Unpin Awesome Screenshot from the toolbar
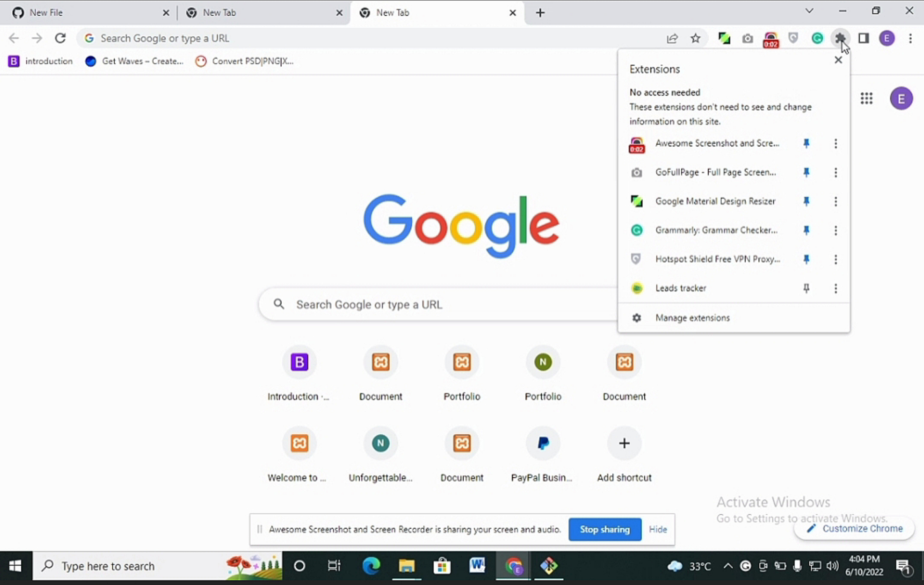This screenshot has height=585, width=924. 806,144
